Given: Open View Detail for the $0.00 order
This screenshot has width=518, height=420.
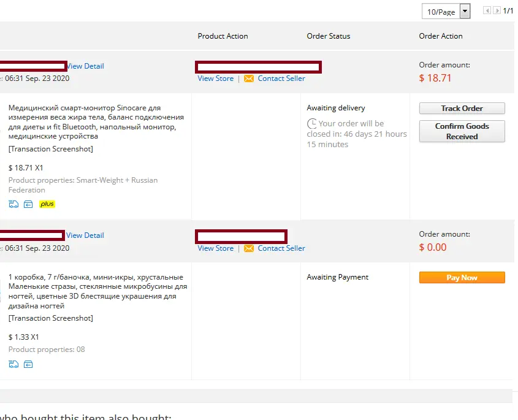Looking at the screenshot, I should pyautogui.click(x=85, y=235).
